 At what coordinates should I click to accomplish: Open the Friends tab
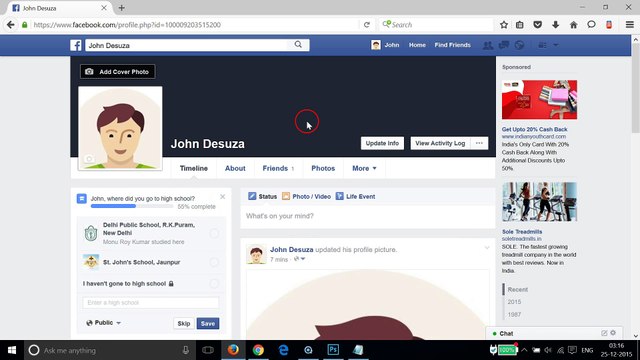tap(278, 168)
